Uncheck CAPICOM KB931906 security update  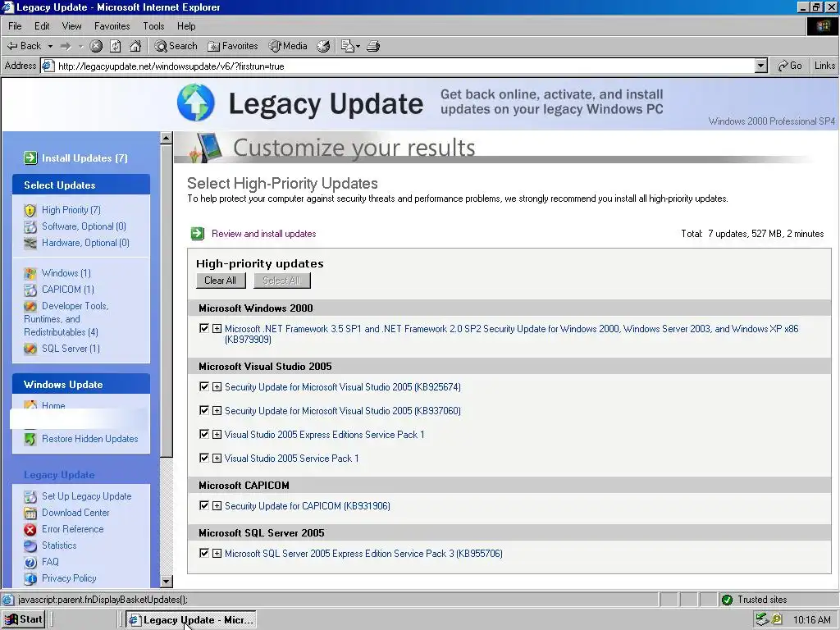pos(203,505)
